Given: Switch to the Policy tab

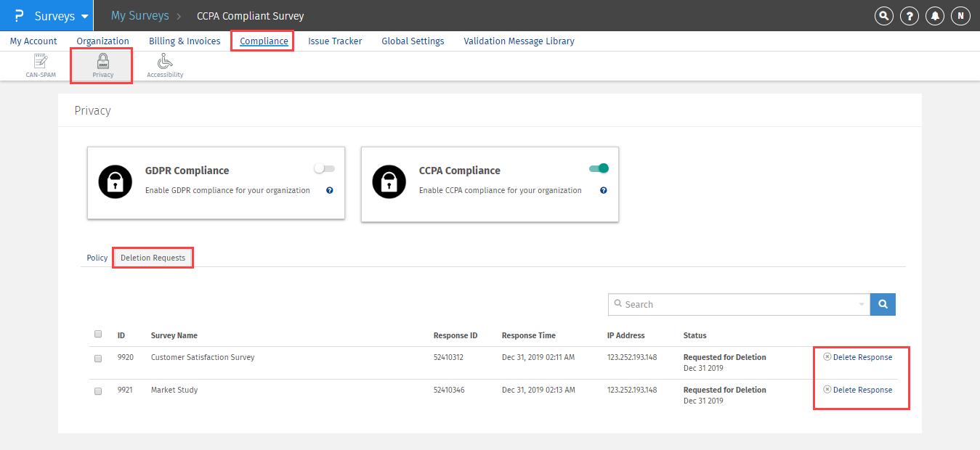Looking at the screenshot, I should click(97, 258).
